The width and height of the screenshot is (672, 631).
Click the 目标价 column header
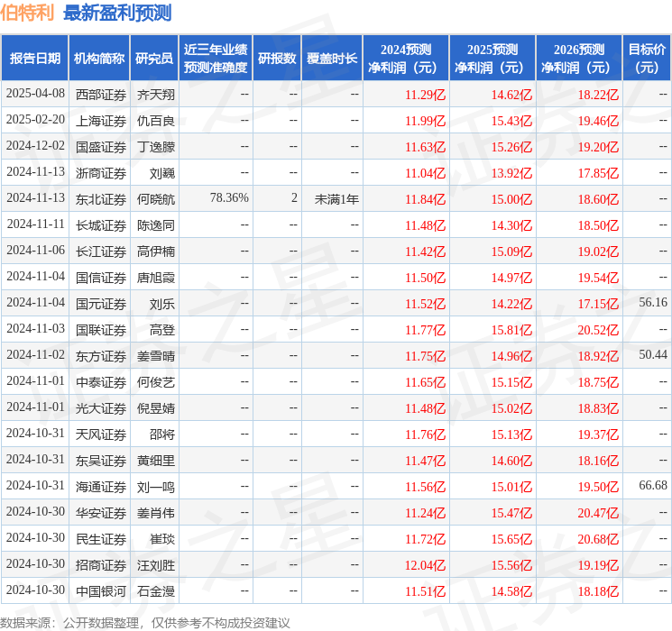click(x=647, y=59)
